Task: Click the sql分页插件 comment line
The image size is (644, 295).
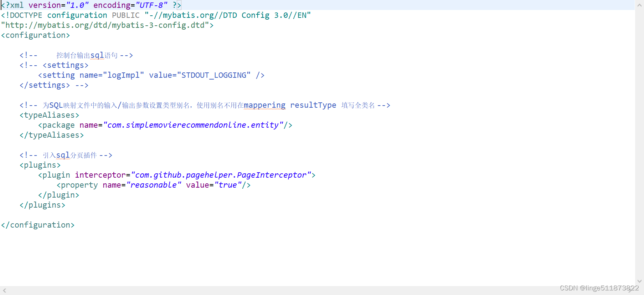Action: pos(66,155)
